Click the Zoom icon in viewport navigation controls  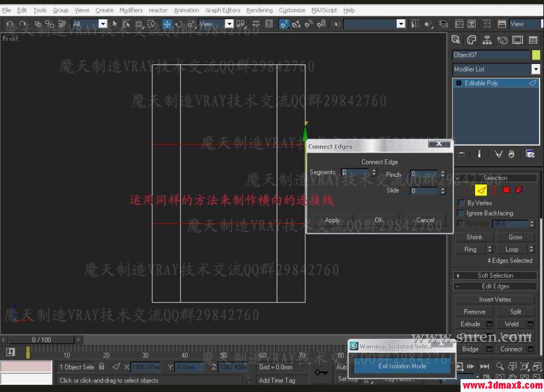click(501, 366)
